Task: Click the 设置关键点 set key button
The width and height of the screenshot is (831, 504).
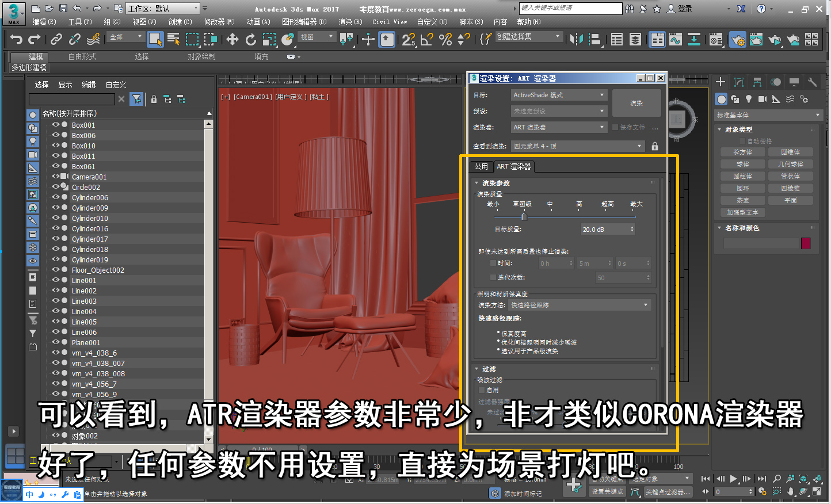Action: pyautogui.click(x=608, y=491)
